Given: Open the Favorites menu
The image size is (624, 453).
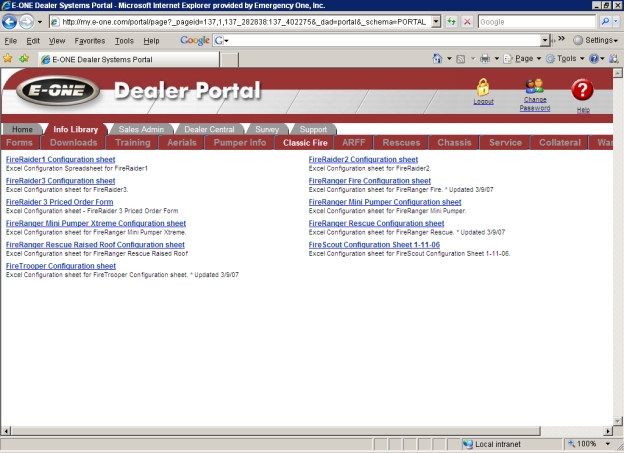Looking at the screenshot, I should coord(90,41).
